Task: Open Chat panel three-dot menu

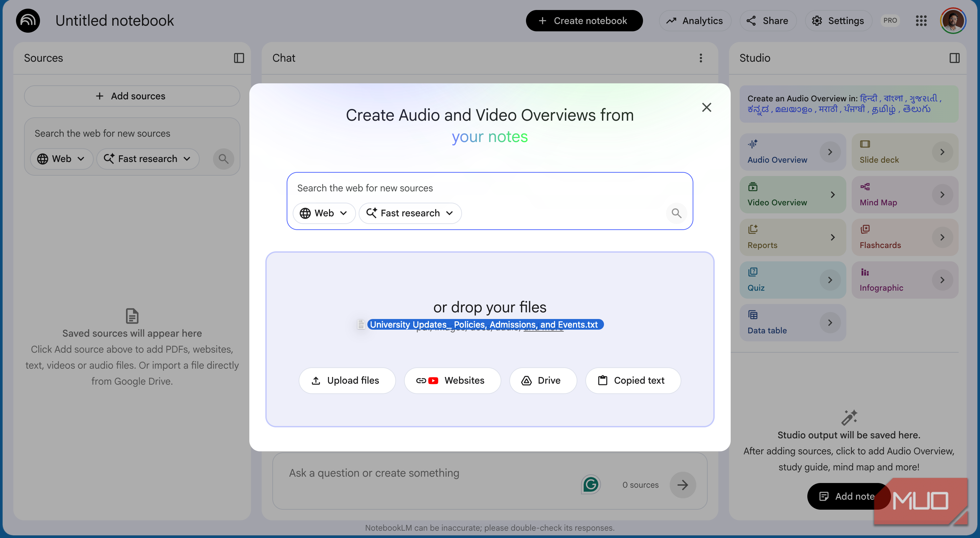Action: (x=700, y=58)
